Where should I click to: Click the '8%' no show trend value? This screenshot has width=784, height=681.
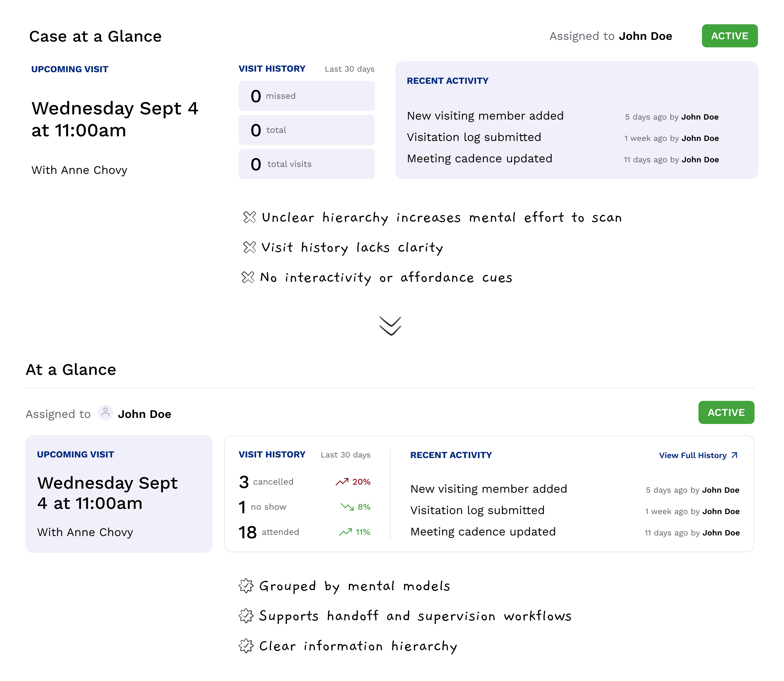[364, 507]
